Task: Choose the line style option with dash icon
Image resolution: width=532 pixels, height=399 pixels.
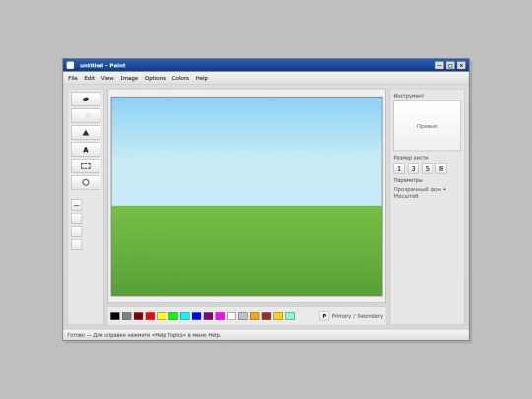Action: pos(76,205)
